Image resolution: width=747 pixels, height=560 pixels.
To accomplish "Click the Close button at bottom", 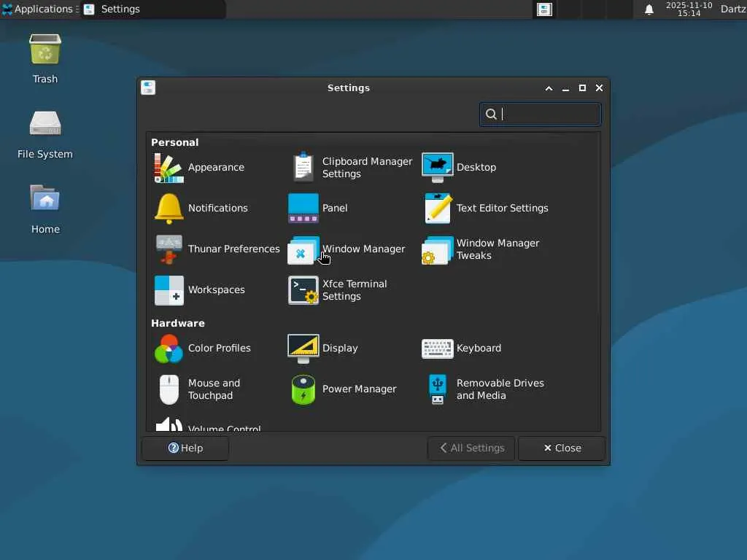I will coord(562,448).
